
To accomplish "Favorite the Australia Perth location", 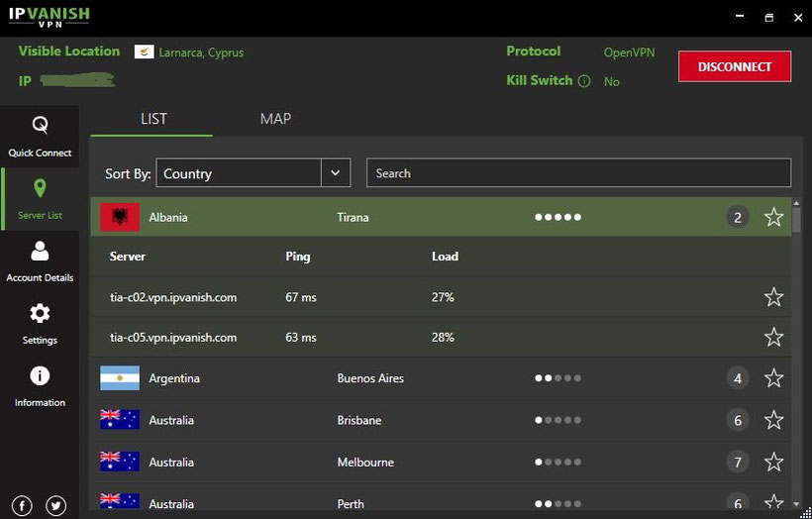I will pyautogui.click(x=773, y=501).
